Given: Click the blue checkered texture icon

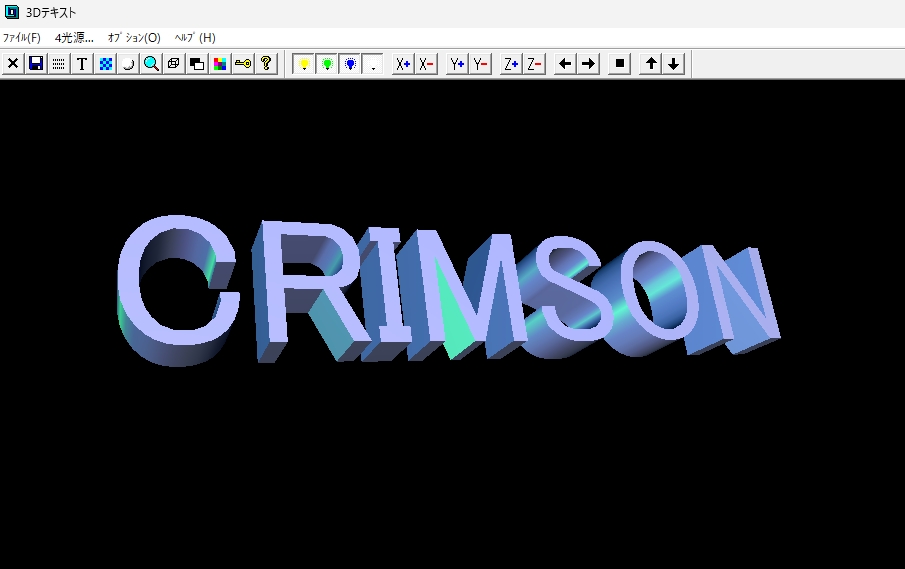Looking at the screenshot, I should (105, 64).
